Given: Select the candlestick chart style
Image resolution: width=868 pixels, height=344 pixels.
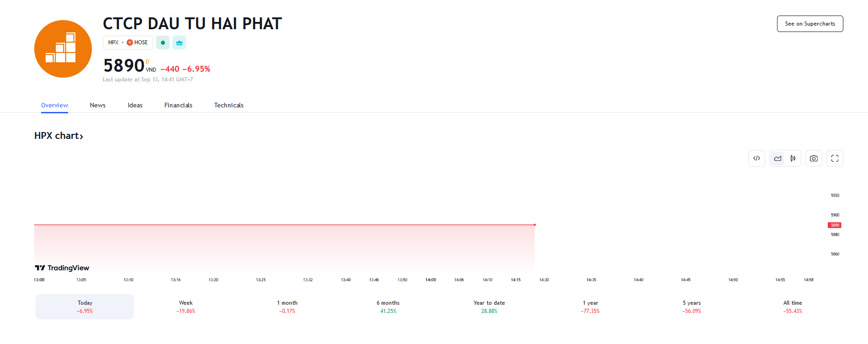Looking at the screenshot, I should [793, 158].
